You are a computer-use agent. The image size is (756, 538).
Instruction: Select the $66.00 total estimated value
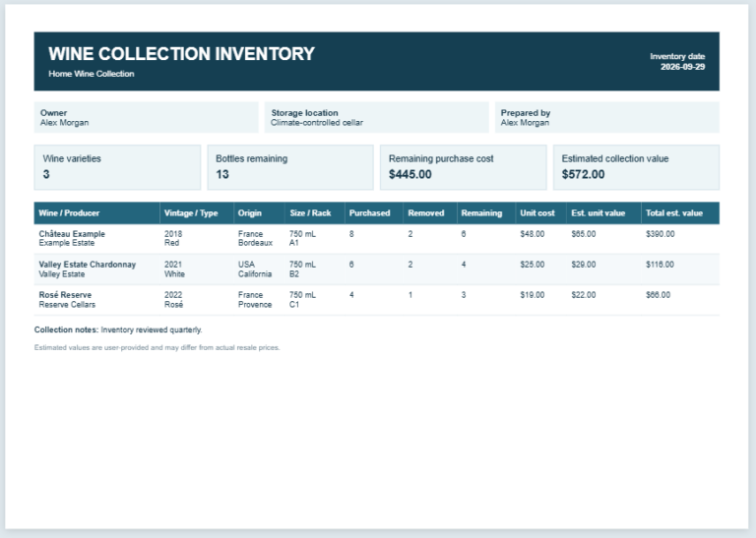(658, 295)
